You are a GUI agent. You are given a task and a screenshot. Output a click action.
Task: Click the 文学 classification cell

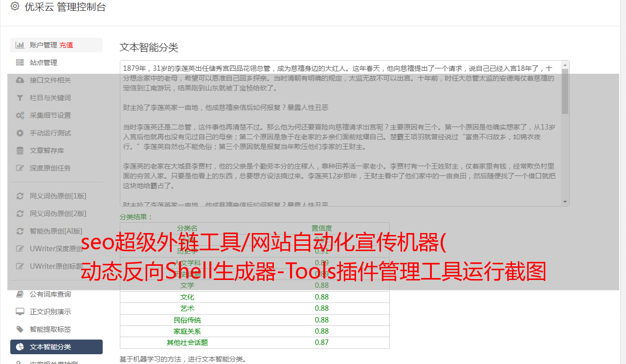[187, 285]
